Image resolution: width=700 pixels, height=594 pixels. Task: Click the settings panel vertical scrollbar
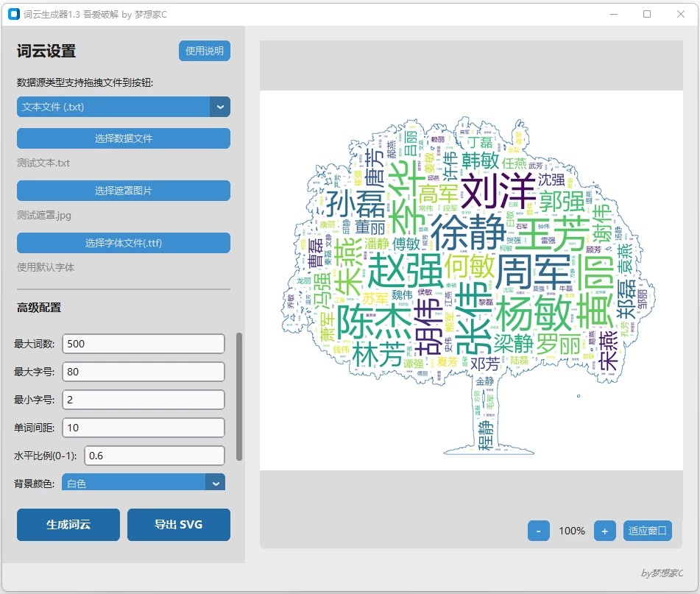click(x=238, y=397)
